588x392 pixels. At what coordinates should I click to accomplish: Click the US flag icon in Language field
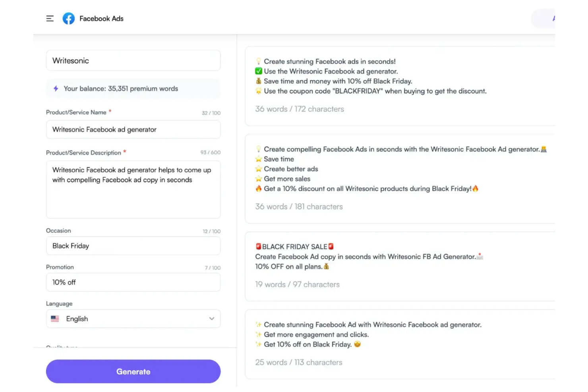(x=55, y=319)
